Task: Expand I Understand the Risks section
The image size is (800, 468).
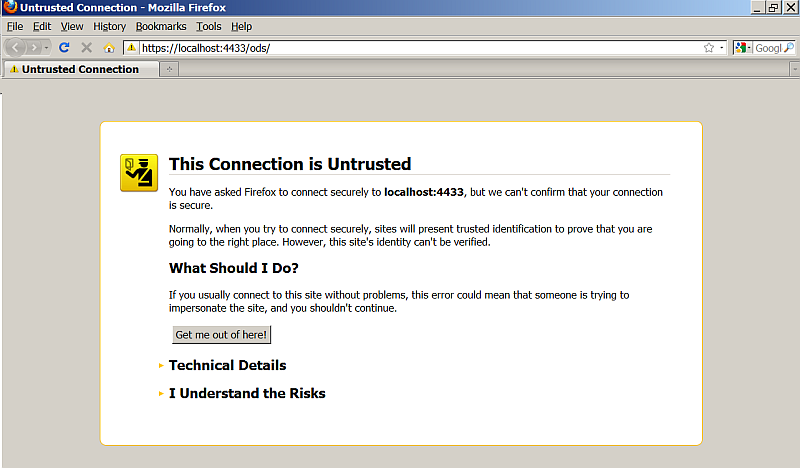Action: point(247,393)
